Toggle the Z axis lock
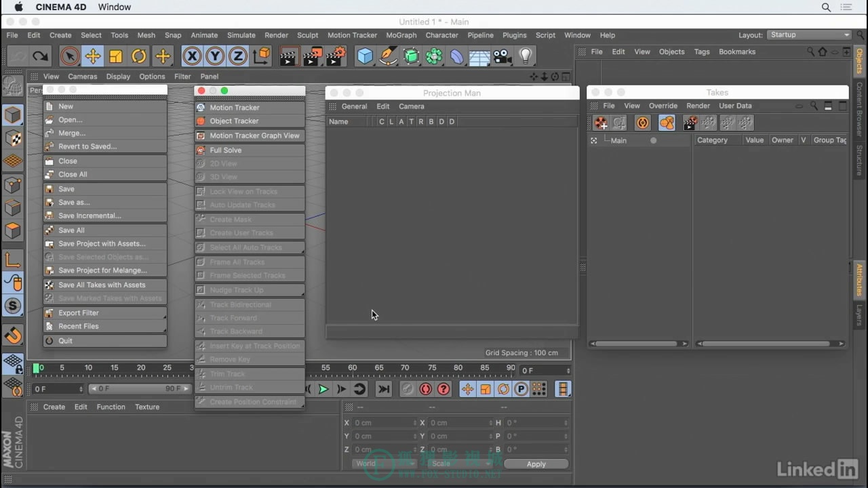868x488 pixels. (238, 56)
